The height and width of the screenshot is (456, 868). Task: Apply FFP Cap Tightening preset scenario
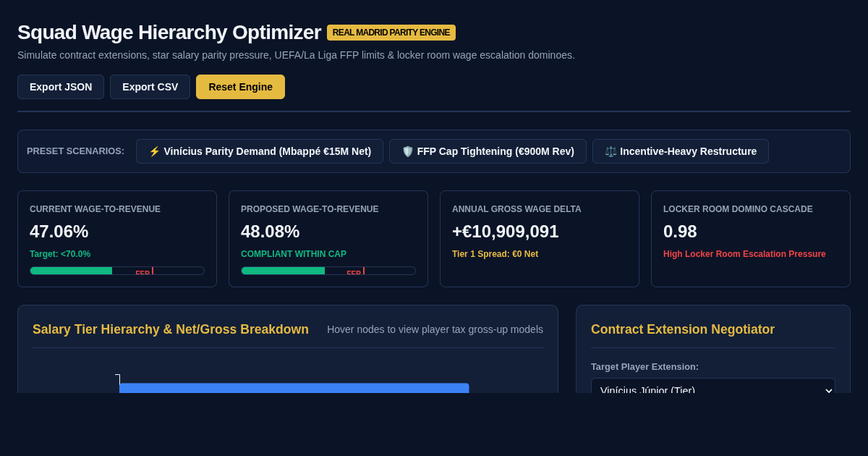(x=488, y=151)
